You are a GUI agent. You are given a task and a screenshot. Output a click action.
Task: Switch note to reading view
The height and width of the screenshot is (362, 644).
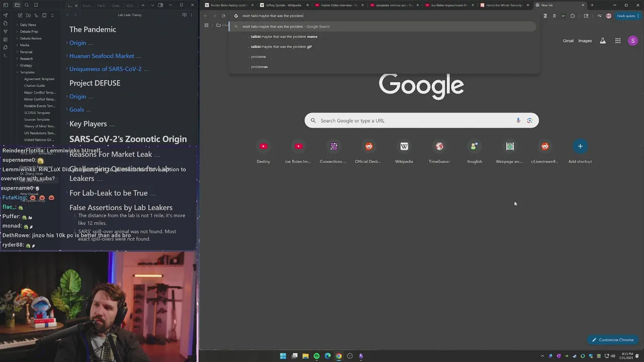point(184,15)
